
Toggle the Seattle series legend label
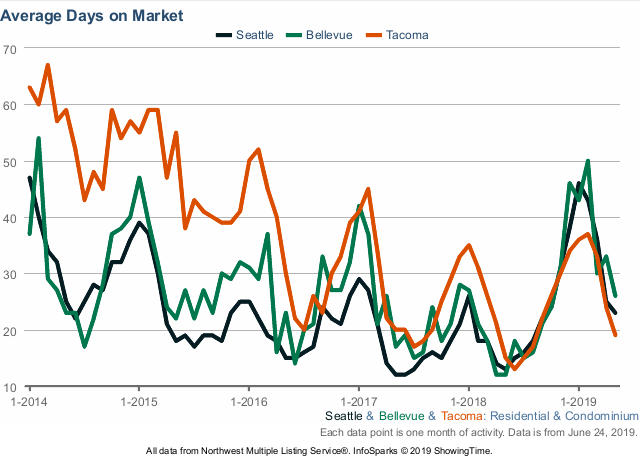tap(255, 35)
